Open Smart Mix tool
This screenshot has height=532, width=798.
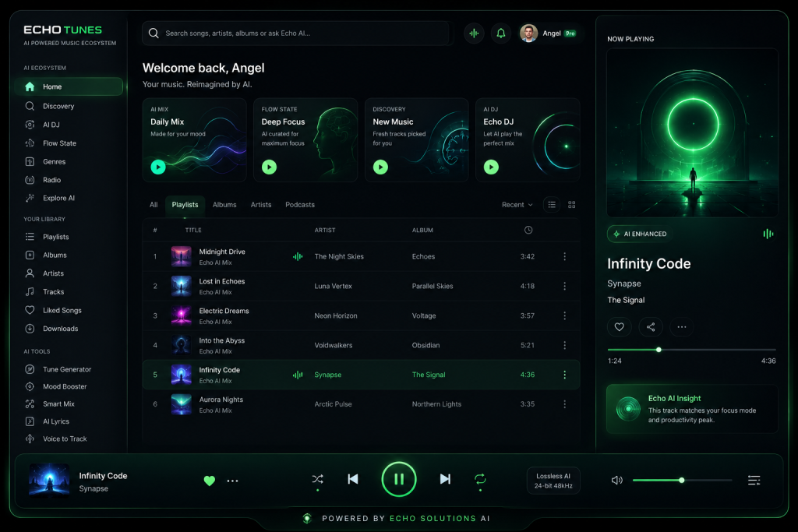point(50,403)
